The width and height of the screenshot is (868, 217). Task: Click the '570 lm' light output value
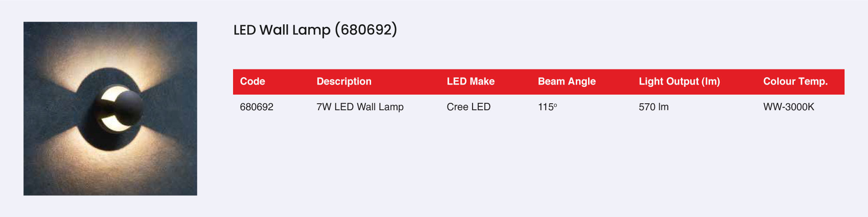(653, 107)
